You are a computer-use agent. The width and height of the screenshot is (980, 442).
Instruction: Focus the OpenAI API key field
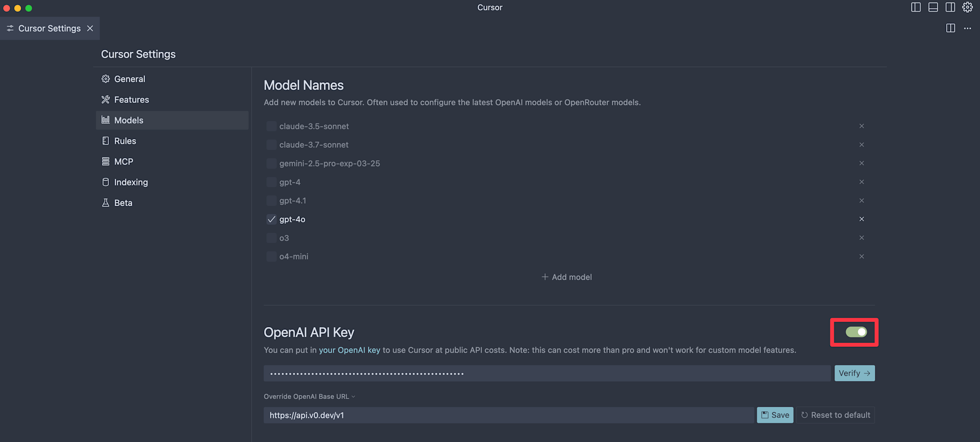[547, 373]
